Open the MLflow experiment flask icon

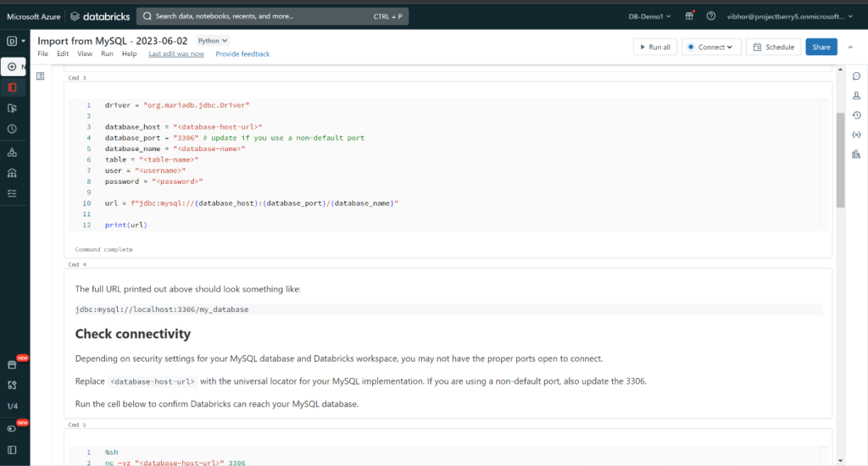click(856, 96)
